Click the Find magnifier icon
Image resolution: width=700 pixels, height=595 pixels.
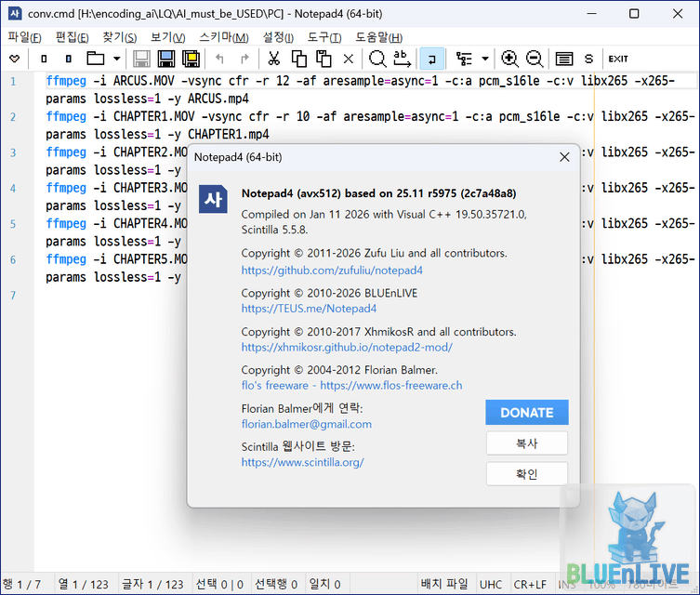[x=377, y=59]
